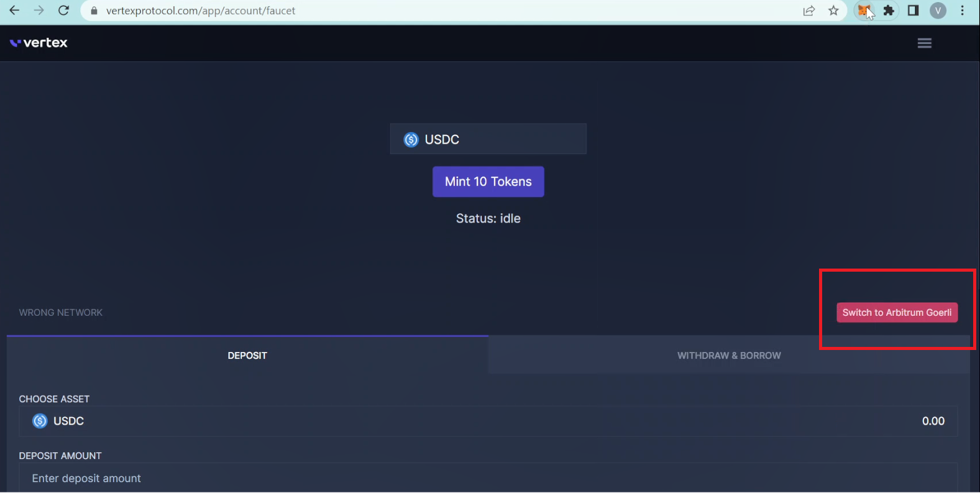Click Switch to Arbitrum Goerli button
Viewport: 980px width, 493px height.
pyautogui.click(x=897, y=313)
